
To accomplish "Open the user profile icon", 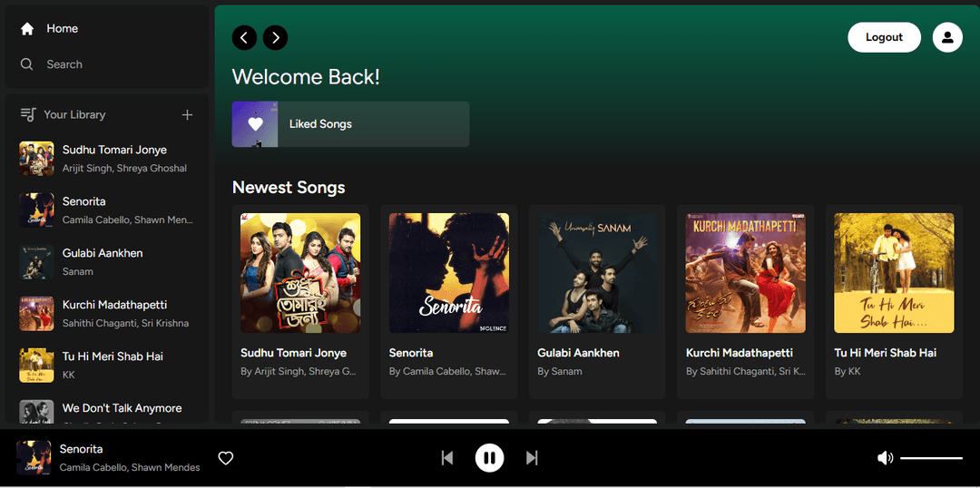I will coord(947,37).
